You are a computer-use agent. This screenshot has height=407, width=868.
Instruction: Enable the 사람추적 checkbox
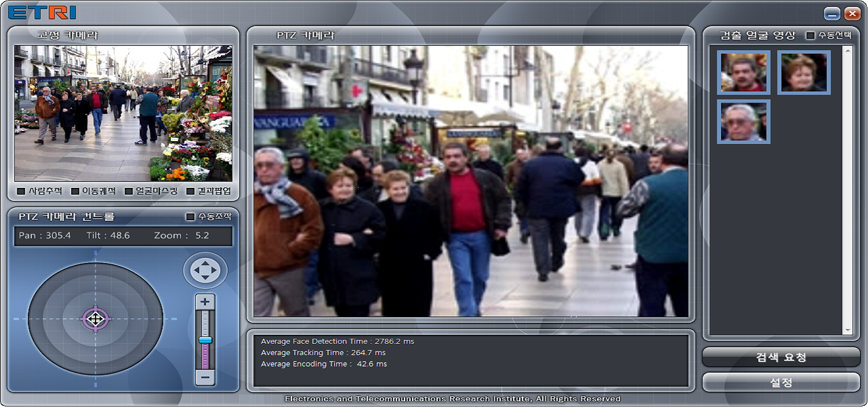pyautogui.click(x=21, y=191)
